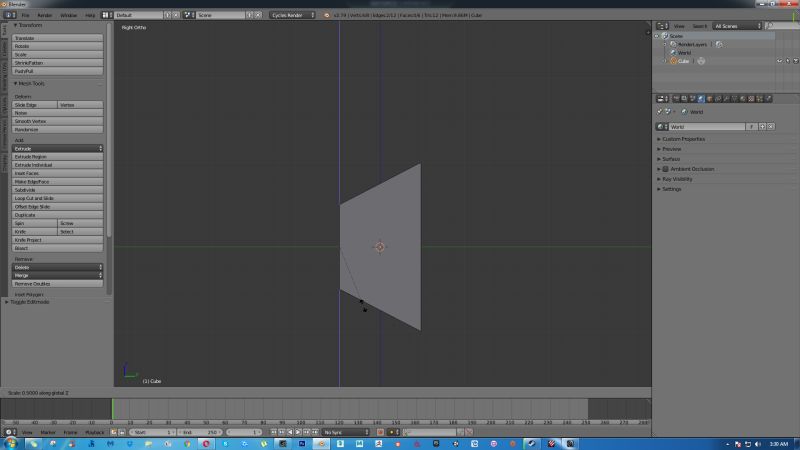Open the Scene properties tab icon
The image size is (800, 450).
692,99
